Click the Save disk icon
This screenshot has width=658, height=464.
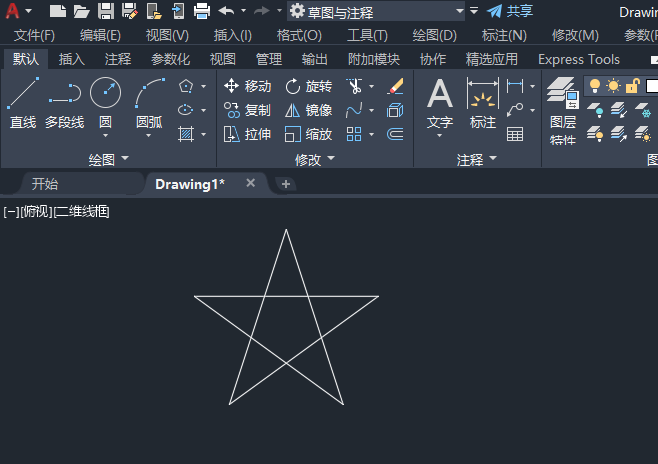(106, 11)
